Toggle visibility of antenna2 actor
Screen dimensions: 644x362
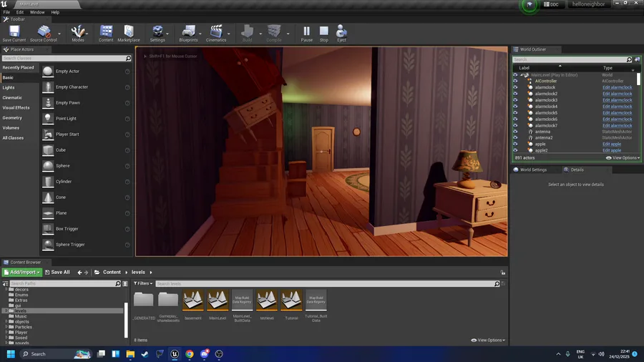(x=515, y=138)
